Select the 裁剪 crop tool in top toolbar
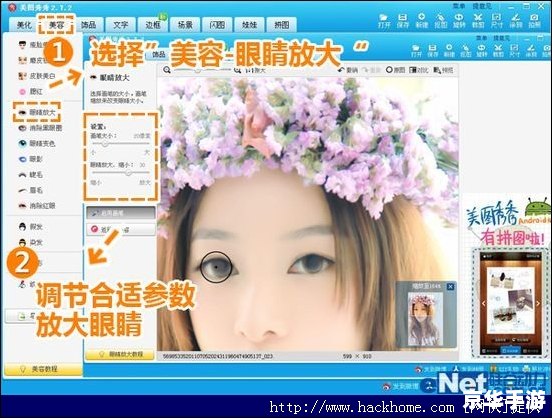 click(478, 20)
